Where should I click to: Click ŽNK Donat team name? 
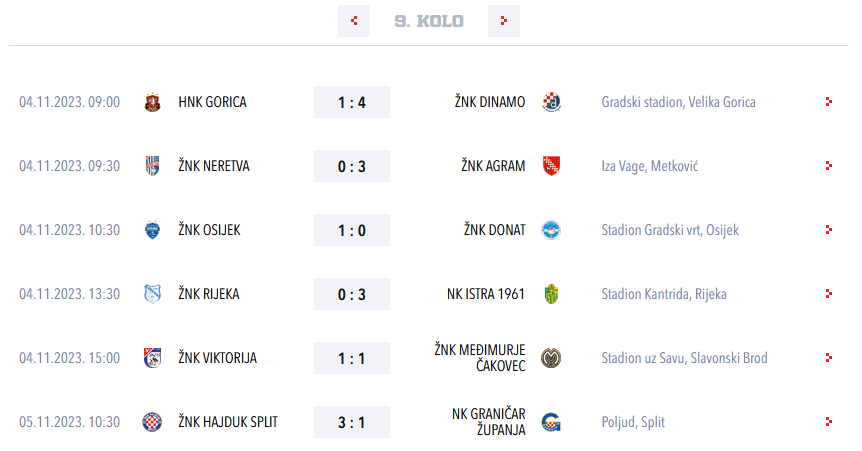[x=494, y=230]
